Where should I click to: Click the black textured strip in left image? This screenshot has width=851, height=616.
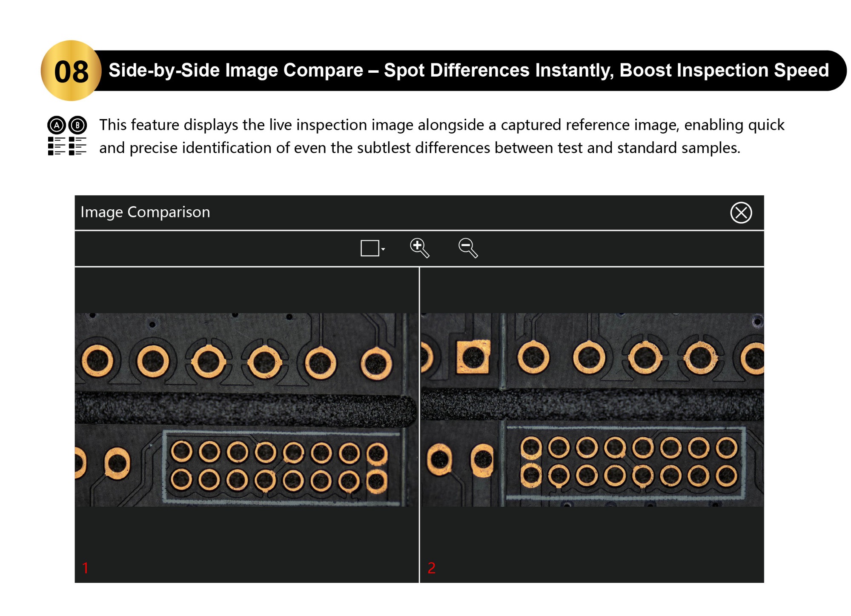point(245,408)
